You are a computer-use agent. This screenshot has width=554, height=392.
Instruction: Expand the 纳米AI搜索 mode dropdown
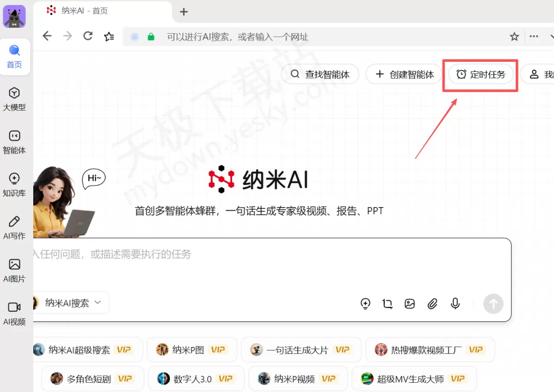tap(71, 303)
